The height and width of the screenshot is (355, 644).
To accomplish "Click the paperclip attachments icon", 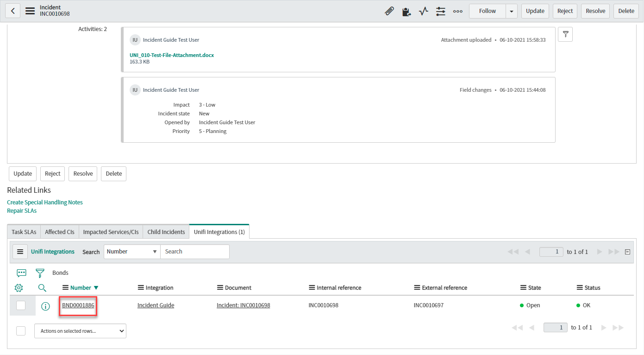I will point(389,11).
